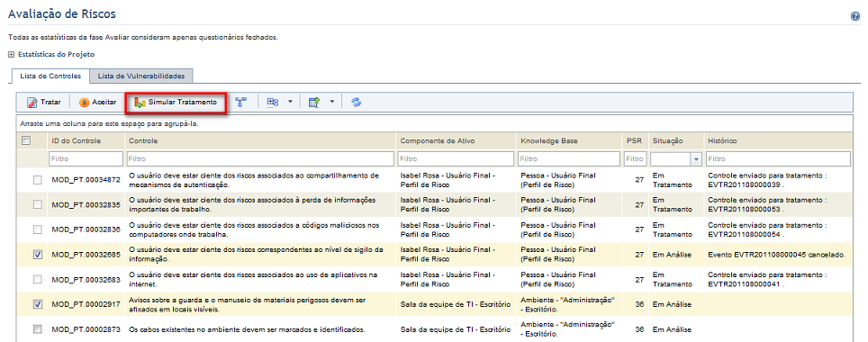Image resolution: width=868 pixels, height=342 pixels.
Task: Click the Controle filter field
Action: [260, 158]
